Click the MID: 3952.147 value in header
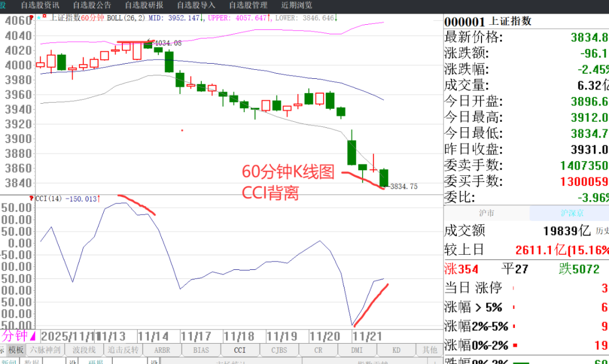Viewport: 609px width, 364px height. pyautogui.click(x=174, y=18)
